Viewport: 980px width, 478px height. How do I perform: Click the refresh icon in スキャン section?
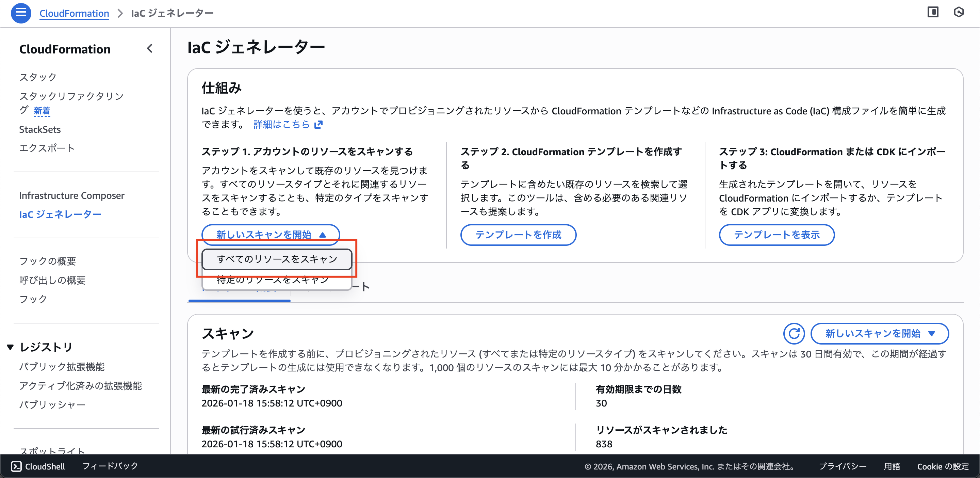point(794,333)
